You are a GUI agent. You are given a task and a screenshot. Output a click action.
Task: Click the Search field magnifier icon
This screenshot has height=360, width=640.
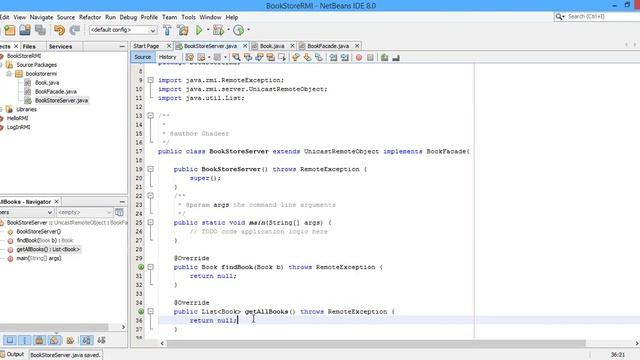(x=559, y=16)
